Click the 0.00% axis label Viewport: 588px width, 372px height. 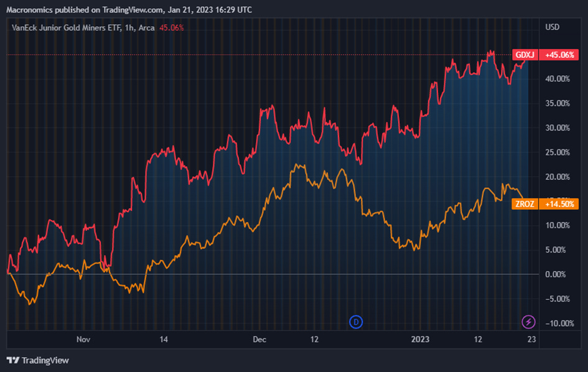coord(556,274)
